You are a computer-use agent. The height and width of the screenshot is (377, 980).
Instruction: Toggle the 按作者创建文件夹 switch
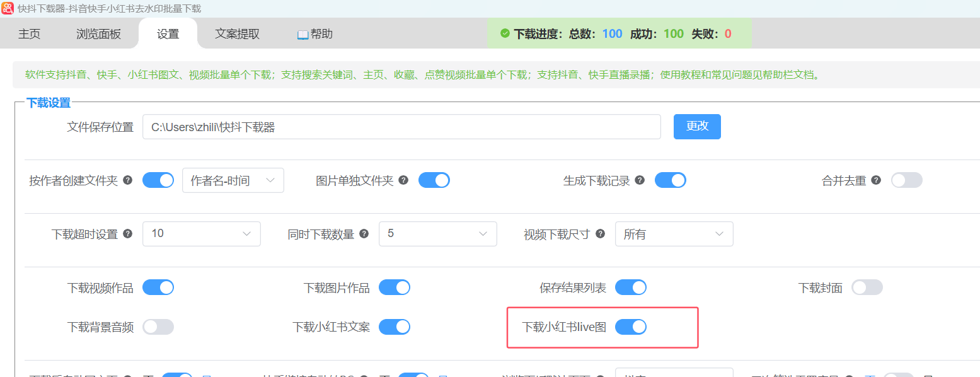point(158,180)
